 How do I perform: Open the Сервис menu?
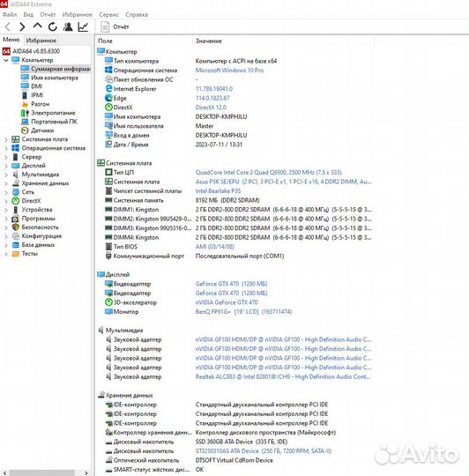click(108, 15)
